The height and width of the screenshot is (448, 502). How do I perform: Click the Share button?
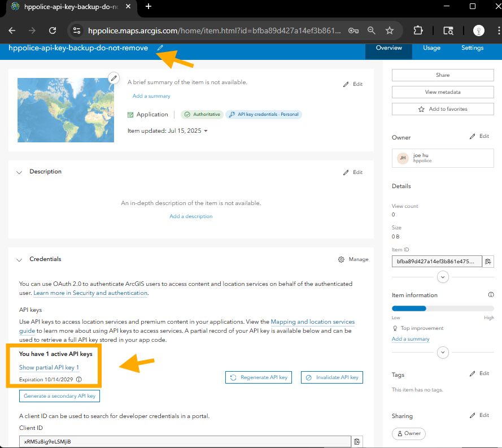(x=443, y=75)
